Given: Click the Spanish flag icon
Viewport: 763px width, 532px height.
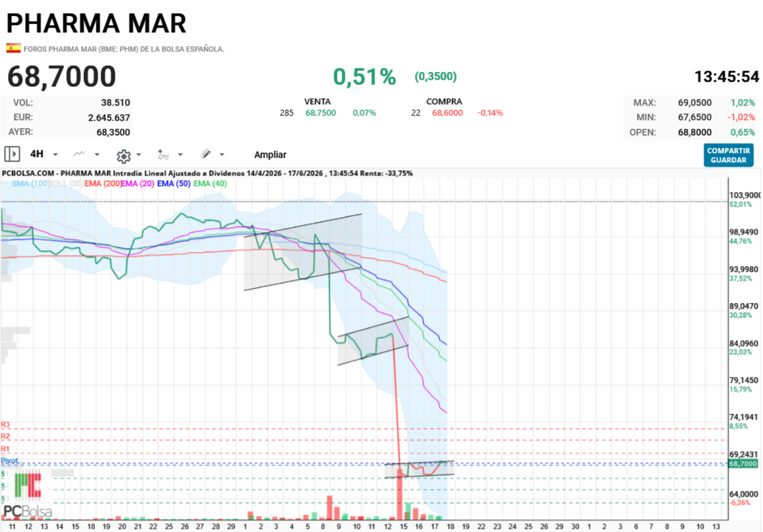Looking at the screenshot, I should (x=13, y=48).
